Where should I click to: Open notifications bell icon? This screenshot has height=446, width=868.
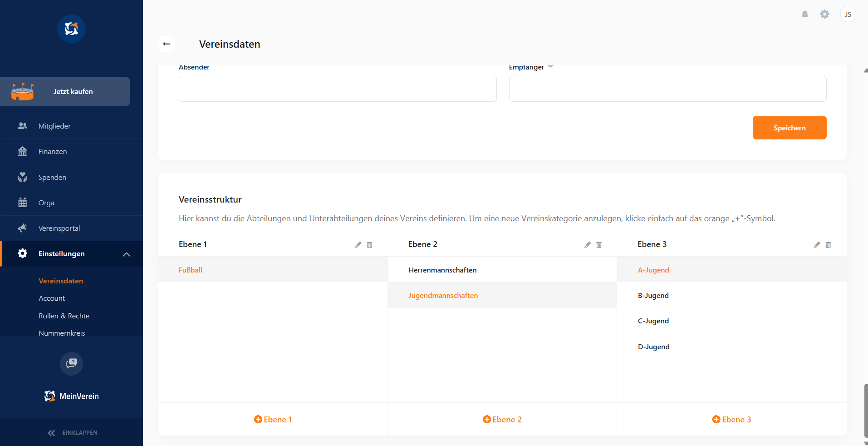click(805, 15)
